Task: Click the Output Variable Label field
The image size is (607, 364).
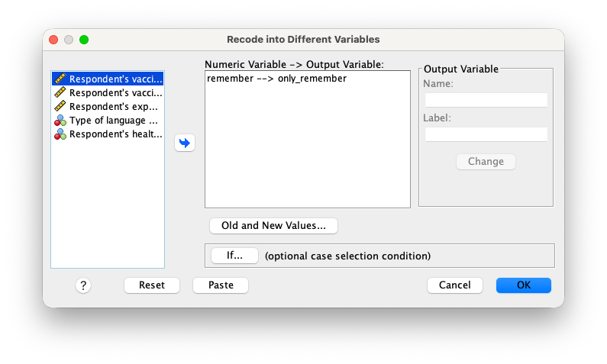Action: pyautogui.click(x=486, y=134)
